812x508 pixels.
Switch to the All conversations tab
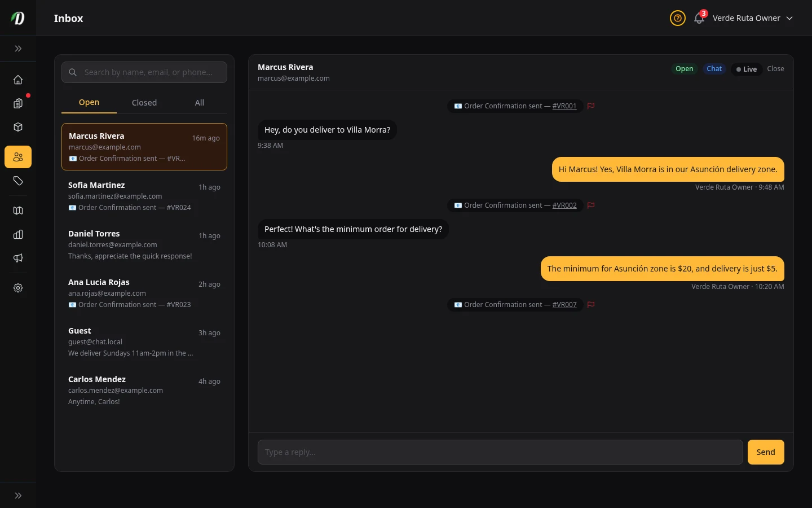coord(199,102)
